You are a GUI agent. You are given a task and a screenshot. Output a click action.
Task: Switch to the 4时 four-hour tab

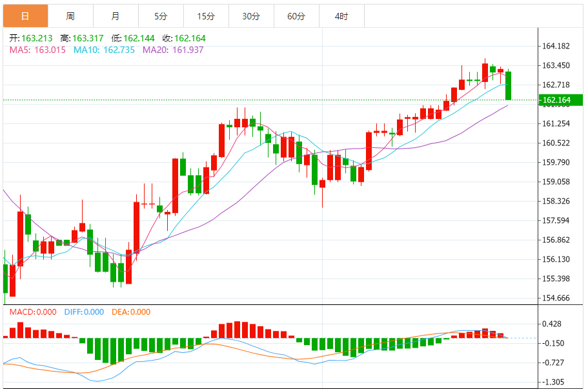341,16
